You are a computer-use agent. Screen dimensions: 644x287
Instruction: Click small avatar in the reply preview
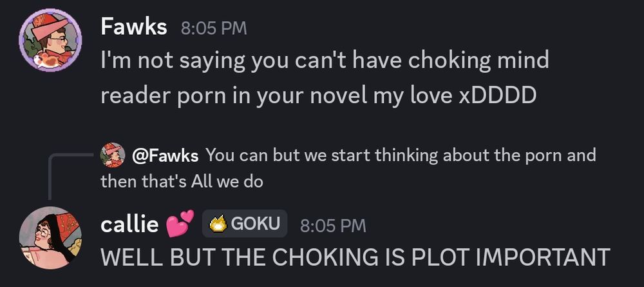113,155
